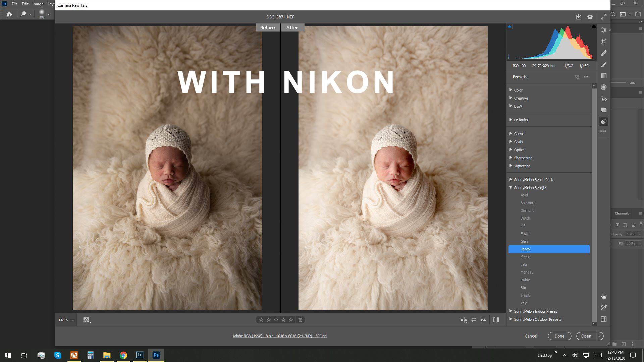This screenshot has height=362, width=644.
Task: Click the Done button
Action: click(559, 336)
